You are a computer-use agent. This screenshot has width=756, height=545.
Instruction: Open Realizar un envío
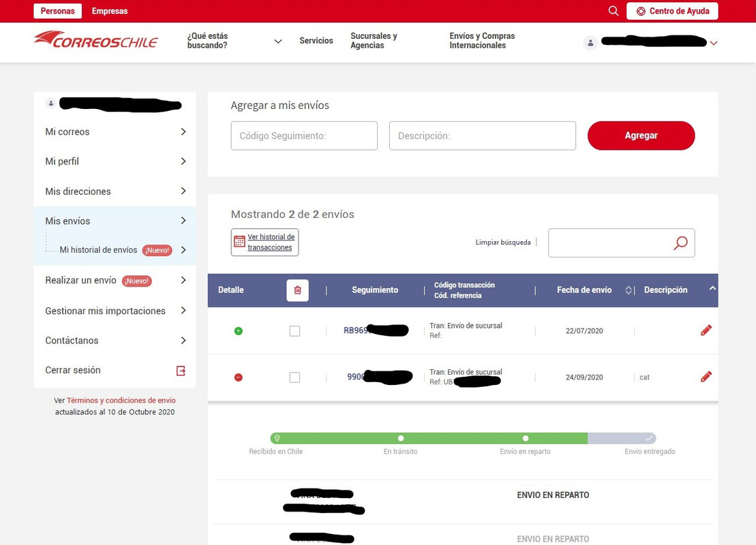click(x=80, y=280)
